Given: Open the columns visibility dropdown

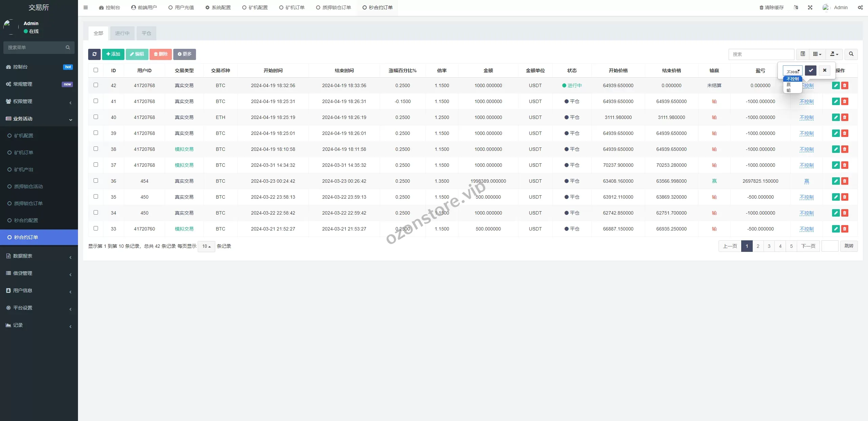Looking at the screenshot, I should point(817,54).
